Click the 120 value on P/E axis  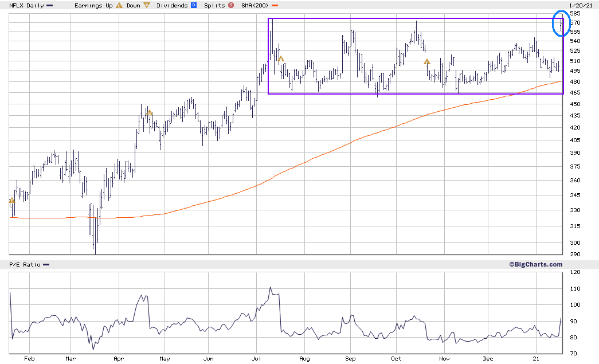point(575,272)
